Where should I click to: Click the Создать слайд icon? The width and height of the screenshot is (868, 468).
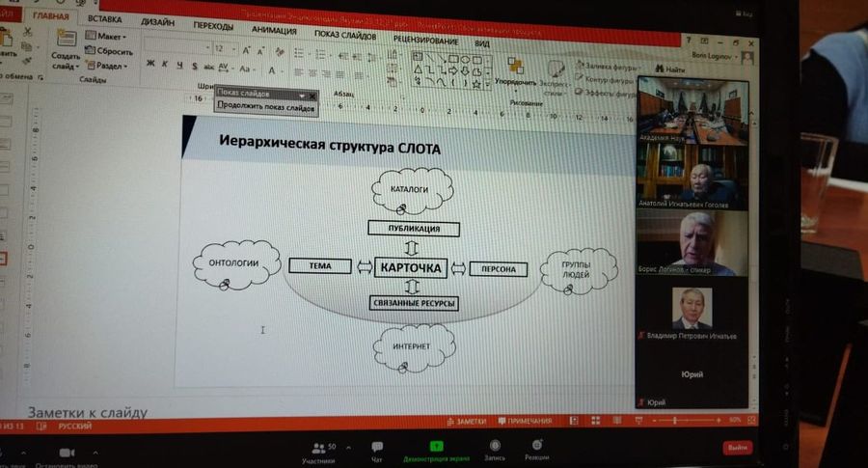[x=66, y=40]
